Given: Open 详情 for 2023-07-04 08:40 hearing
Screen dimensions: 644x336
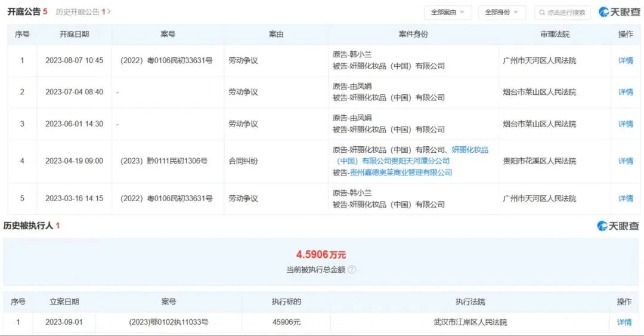Looking at the screenshot, I should tap(626, 92).
